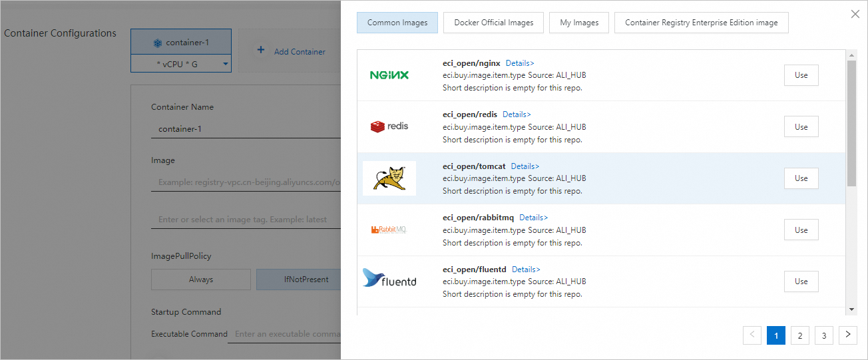
Task: Click the Executable Command input field
Action: 284,334
